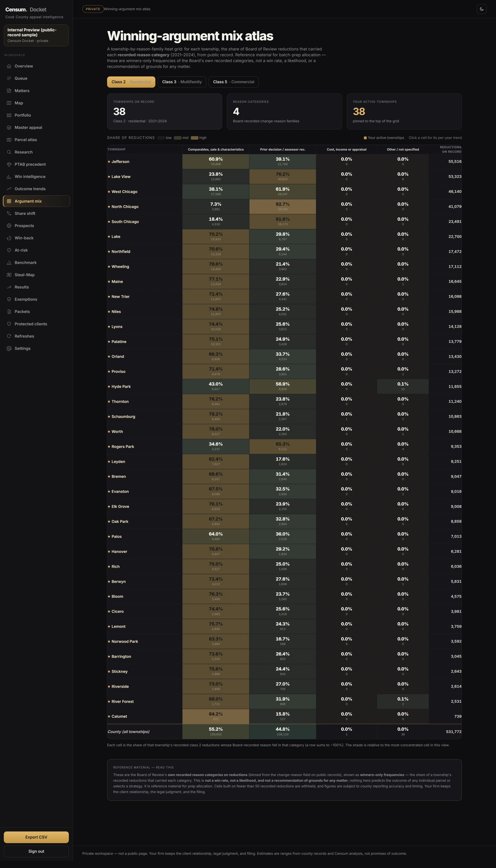
Task: Click Comparables, sale & characteristics column header
Action: [x=216, y=149]
